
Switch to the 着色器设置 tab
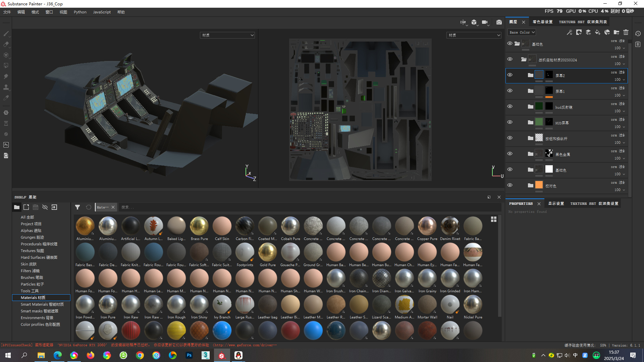coord(542,22)
